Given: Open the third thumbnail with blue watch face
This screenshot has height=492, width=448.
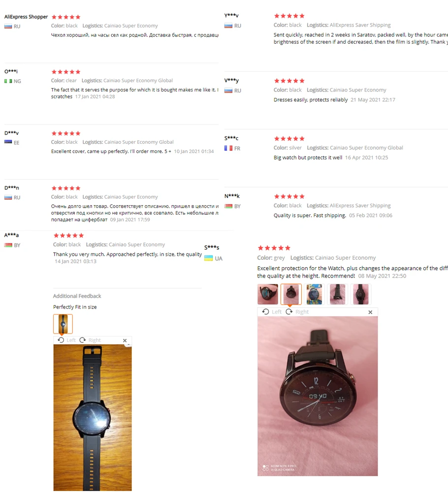Looking at the screenshot, I should pyautogui.click(x=314, y=294).
